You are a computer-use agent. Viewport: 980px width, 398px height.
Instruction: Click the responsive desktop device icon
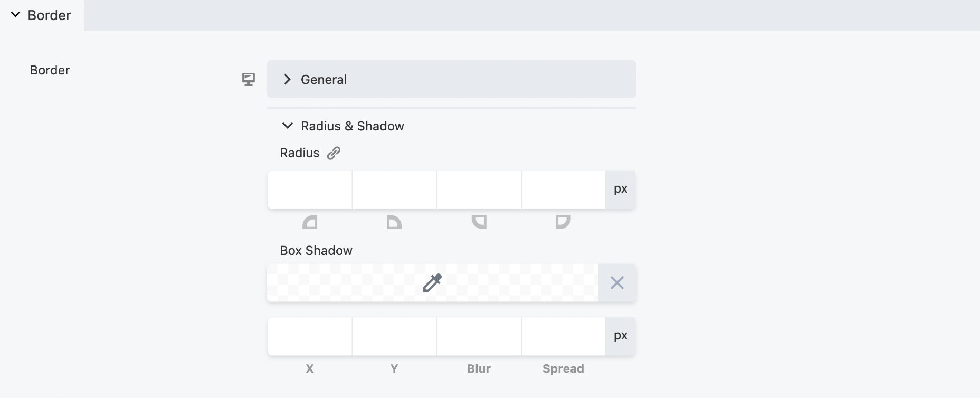249,79
